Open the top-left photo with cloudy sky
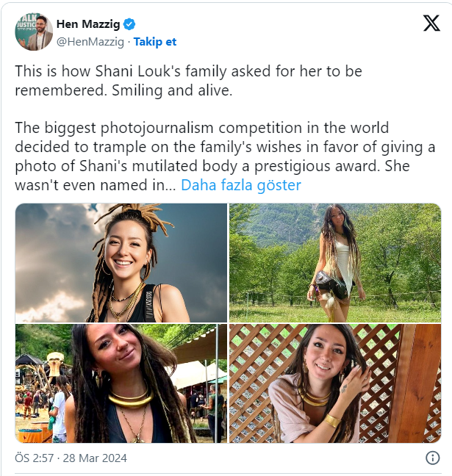 [121, 262]
